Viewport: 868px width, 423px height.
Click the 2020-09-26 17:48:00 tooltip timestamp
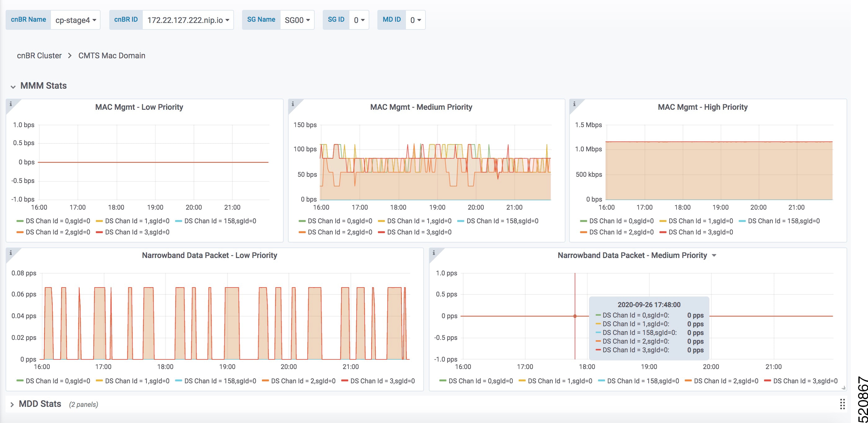click(x=649, y=305)
